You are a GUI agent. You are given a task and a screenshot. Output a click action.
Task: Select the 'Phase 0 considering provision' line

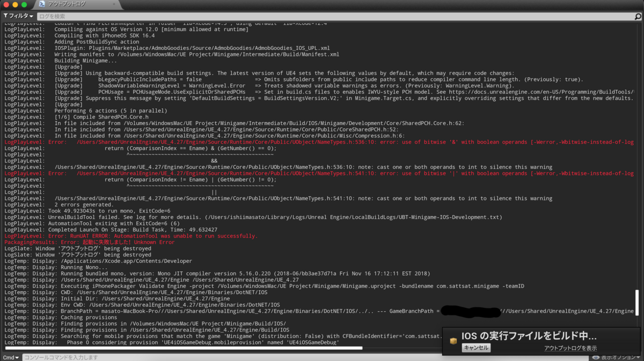point(172,342)
